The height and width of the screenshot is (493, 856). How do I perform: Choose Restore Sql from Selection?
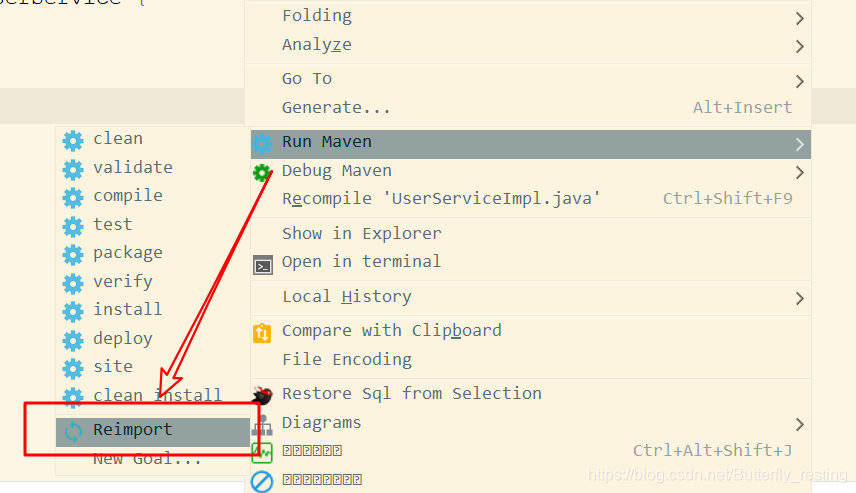coord(531,394)
